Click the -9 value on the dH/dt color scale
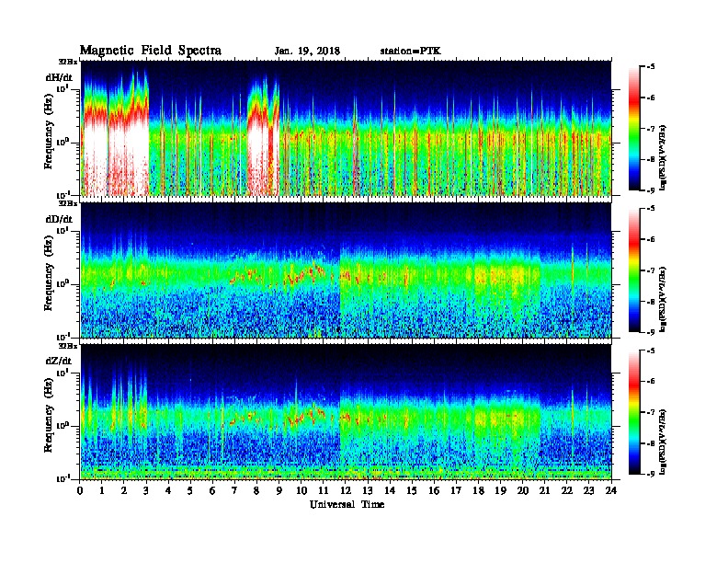Image resolution: width=728 pixels, height=563 pixels. point(651,190)
